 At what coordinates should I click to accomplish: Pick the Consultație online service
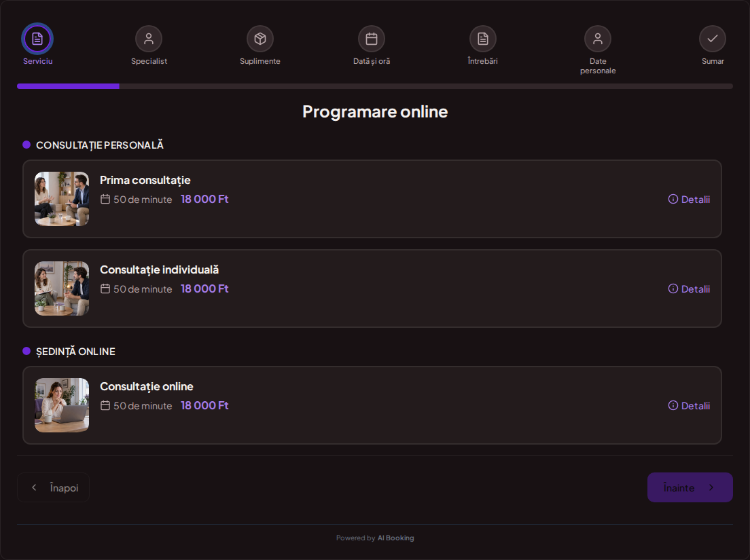372,405
